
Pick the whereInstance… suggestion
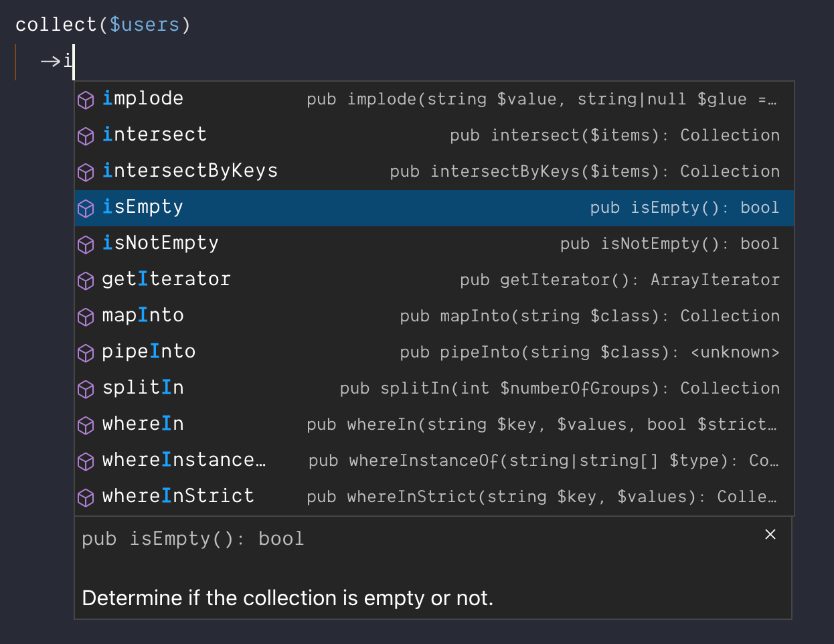(434, 461)
